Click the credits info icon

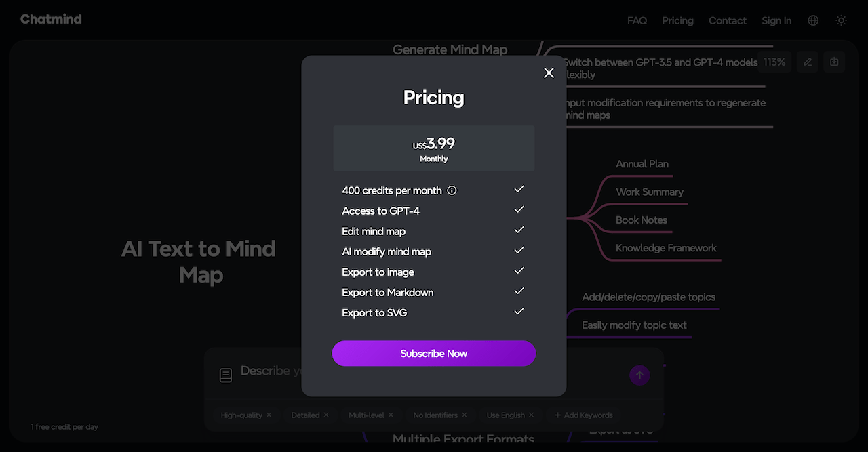(x=452, y=190)
